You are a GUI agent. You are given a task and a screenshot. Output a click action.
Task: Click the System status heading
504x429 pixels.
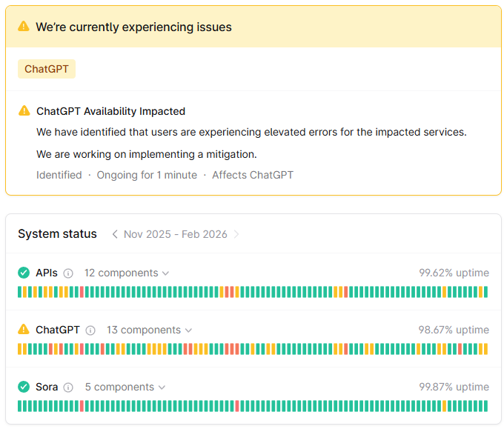(57, 233)
